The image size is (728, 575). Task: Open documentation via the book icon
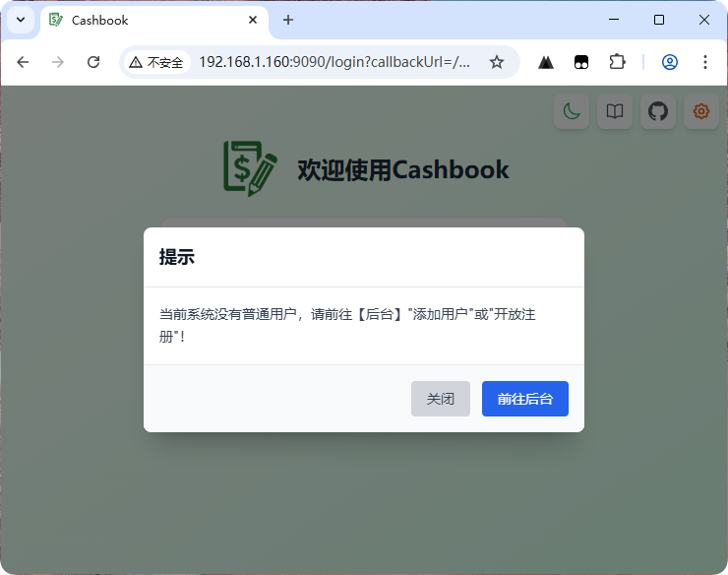[615, 111]
